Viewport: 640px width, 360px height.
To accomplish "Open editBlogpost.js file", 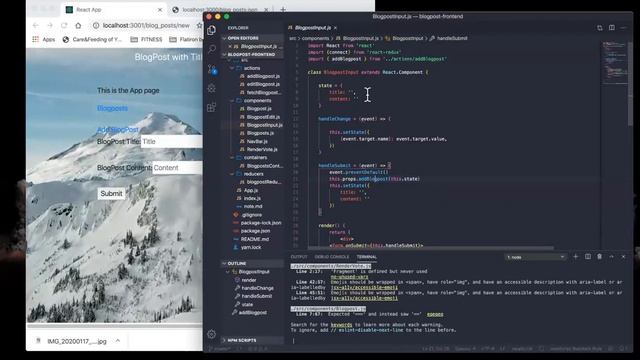I will (263, 84).
